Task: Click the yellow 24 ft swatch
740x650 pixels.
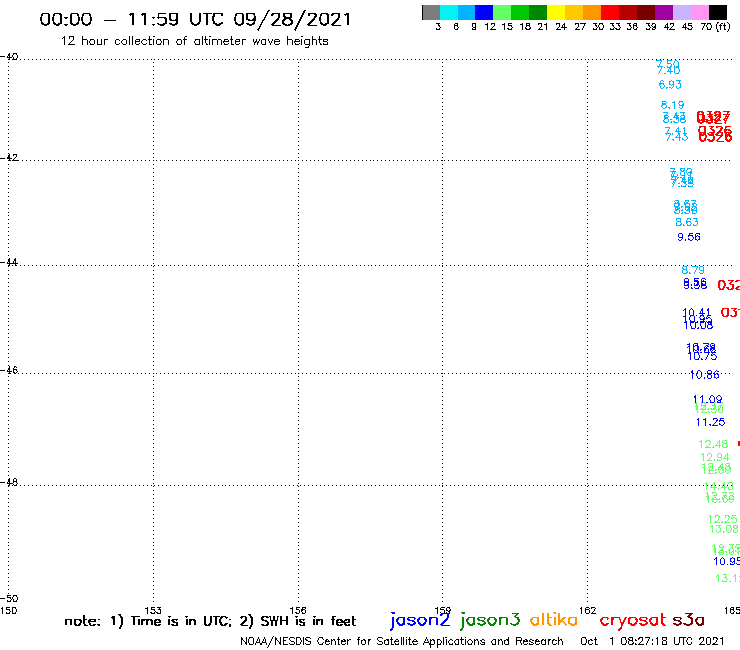Action: (x=556, y=12)
